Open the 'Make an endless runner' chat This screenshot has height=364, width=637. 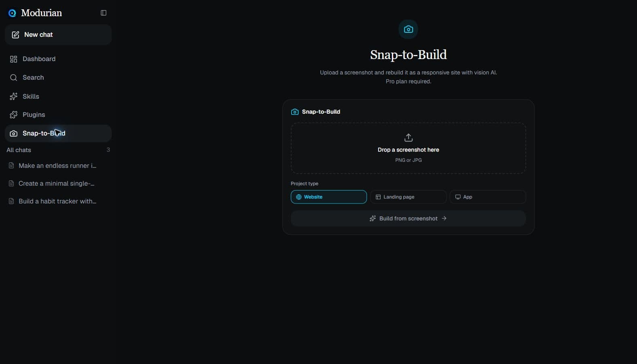point(58,166)
